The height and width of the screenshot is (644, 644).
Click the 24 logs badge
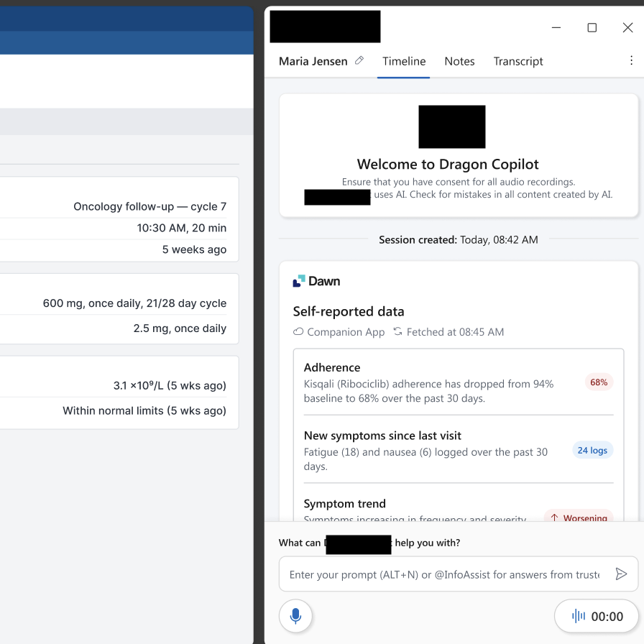[x=592, y=451]
